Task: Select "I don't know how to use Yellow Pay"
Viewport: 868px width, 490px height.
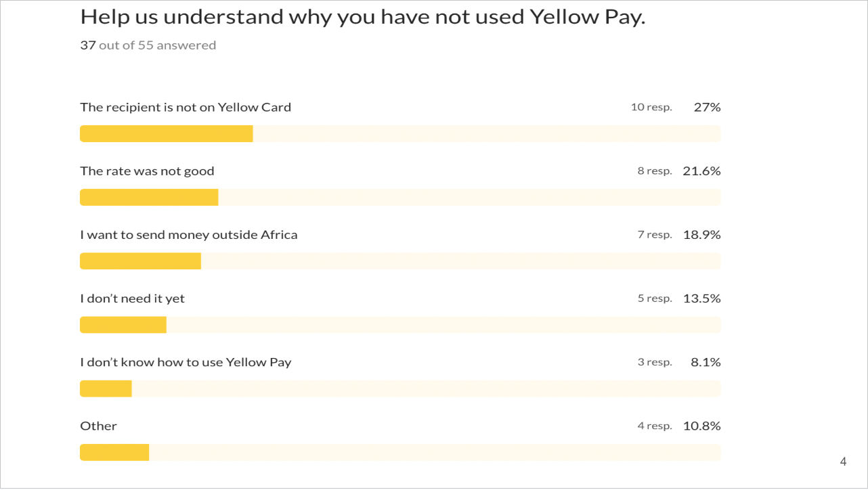Action: 186,362
